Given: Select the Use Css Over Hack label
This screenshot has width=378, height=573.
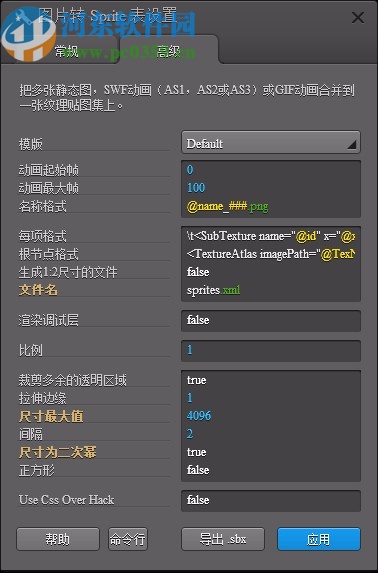Looking at the screenshot, I should pos(67,500).
